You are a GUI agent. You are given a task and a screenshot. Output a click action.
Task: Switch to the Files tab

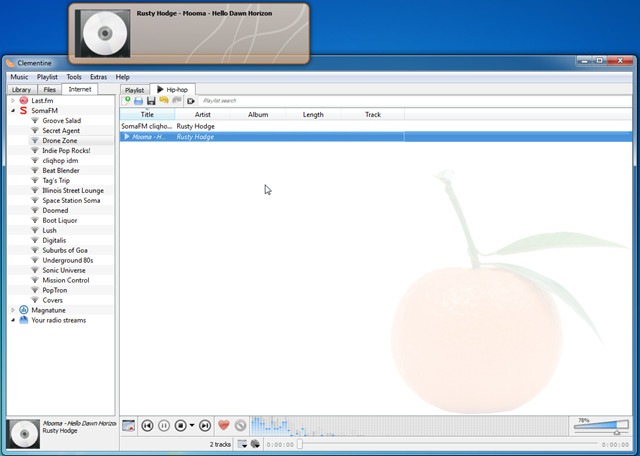49,89
